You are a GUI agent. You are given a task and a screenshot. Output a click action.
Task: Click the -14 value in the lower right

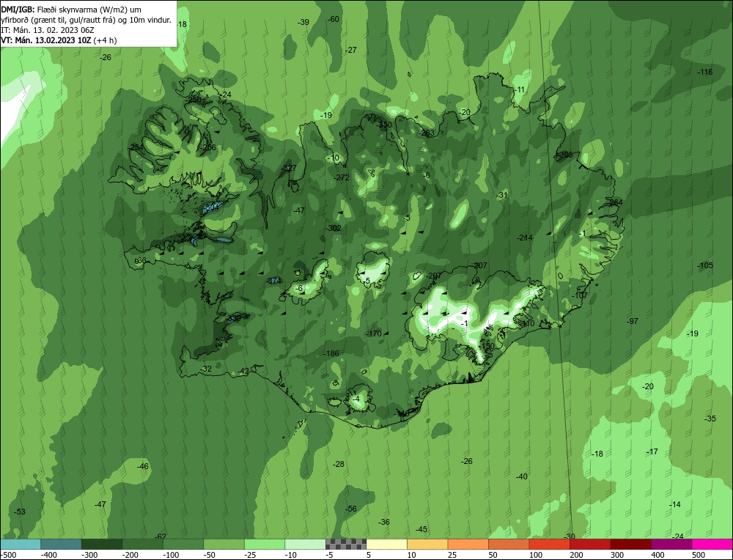pos(674,505)
